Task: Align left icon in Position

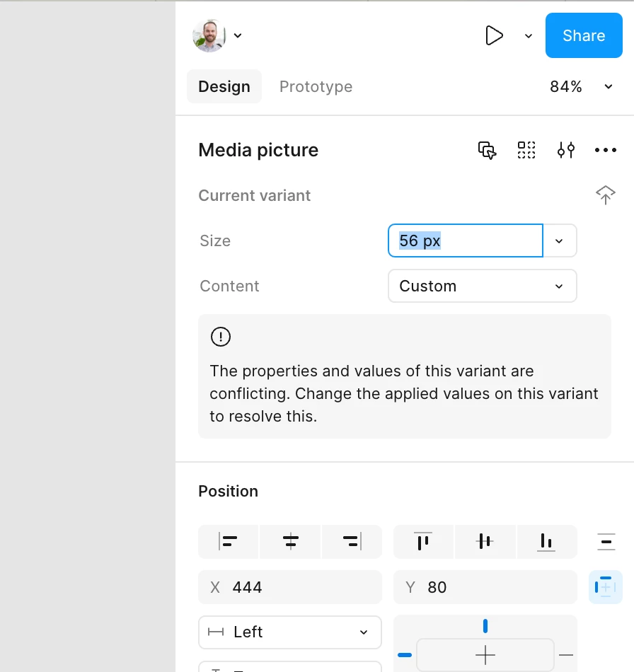Action: tap(229, 542)
